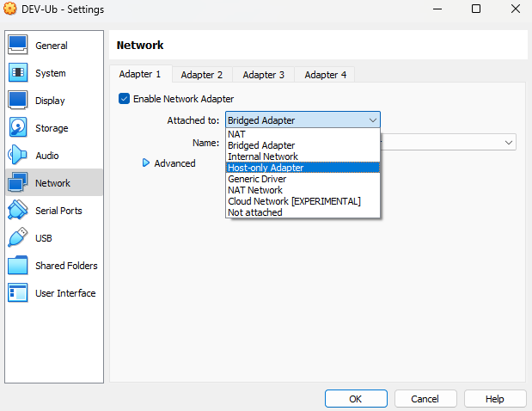Select the Serial Ports icon
The image size is (532, 411).
click(x=18, y=211)
